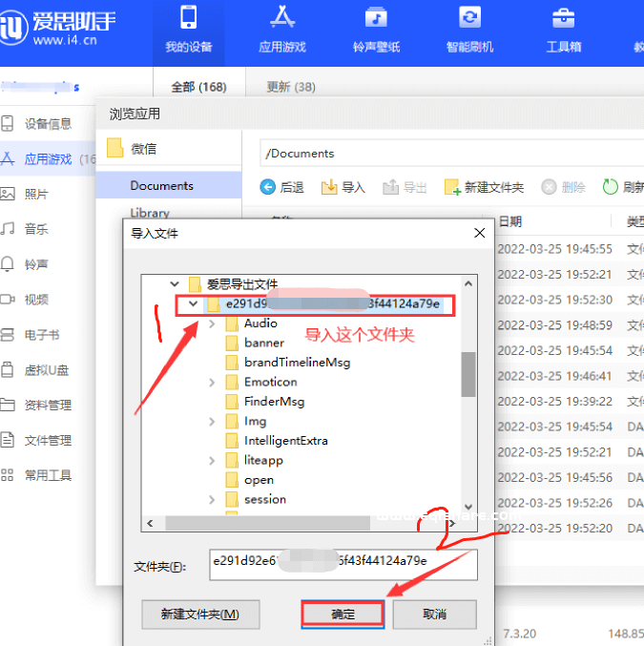Click the vertical scrollbar in folder tree

tap(467, 373)
